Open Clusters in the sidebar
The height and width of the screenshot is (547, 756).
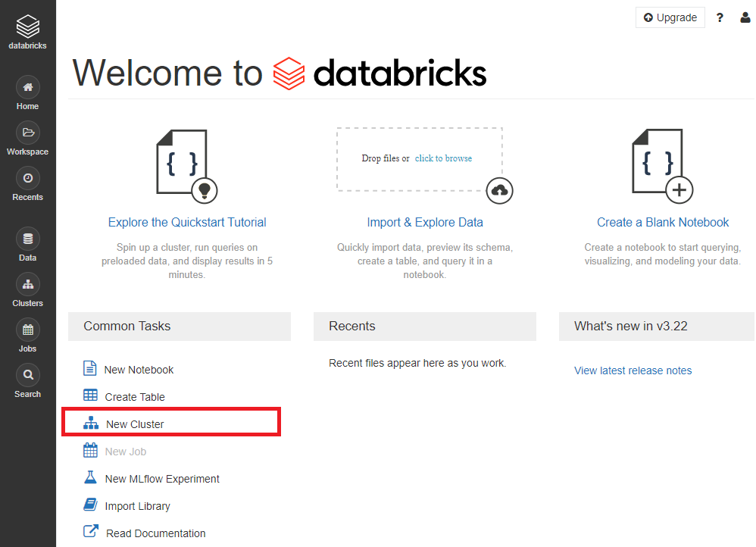pos(28,285)
